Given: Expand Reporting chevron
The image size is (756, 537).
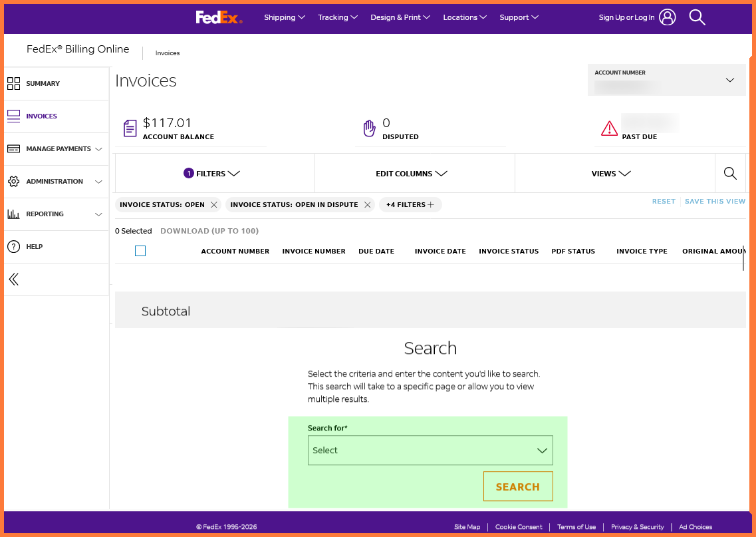Looking at the screenshot, I should 98,214.
